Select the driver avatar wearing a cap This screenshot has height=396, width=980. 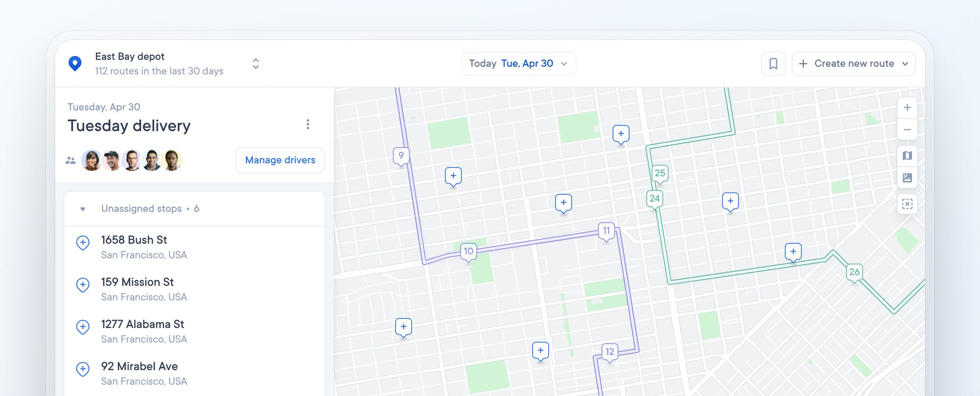[x=112, y=160]
